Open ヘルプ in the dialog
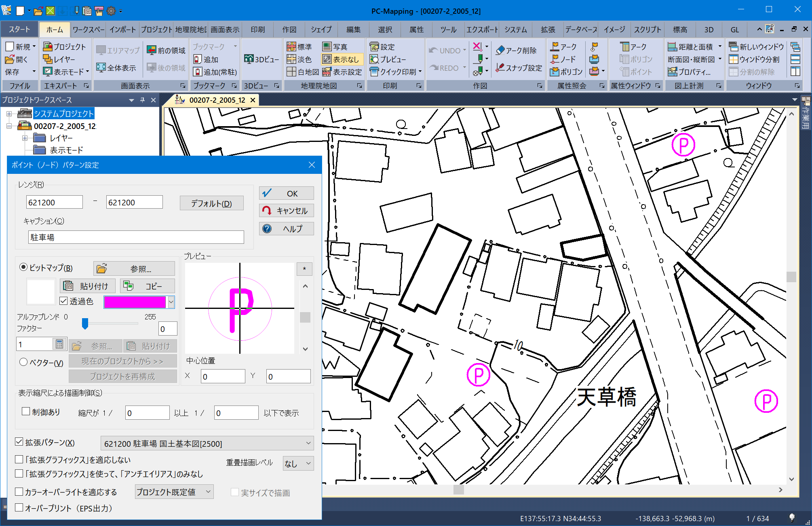The height and width of the screenshot is (526, 812). tap(287, 228)
